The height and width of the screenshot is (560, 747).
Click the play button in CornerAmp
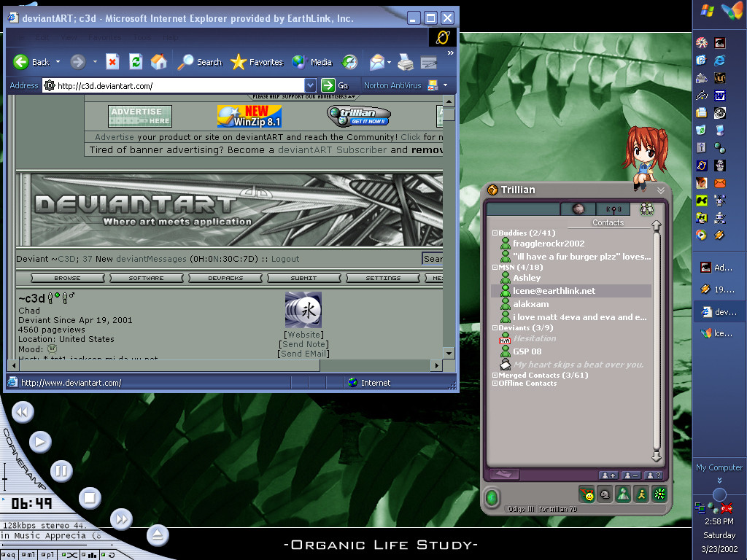coord(40,442)
